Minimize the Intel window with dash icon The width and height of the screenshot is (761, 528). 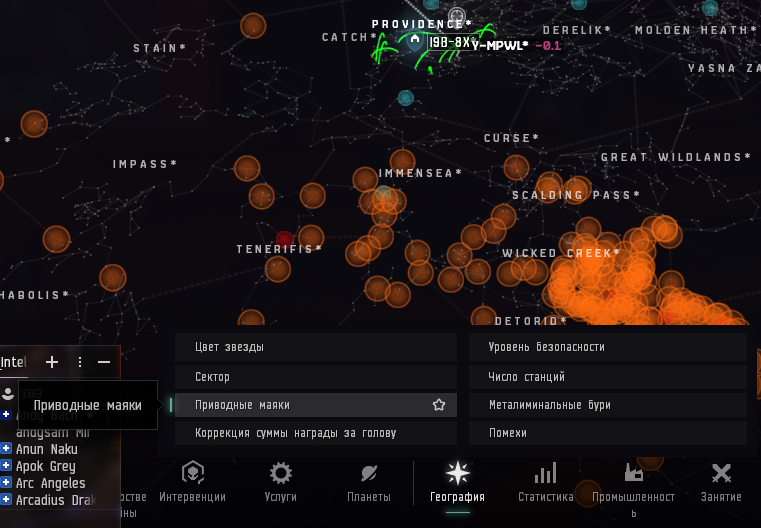(x=104, y=362)
